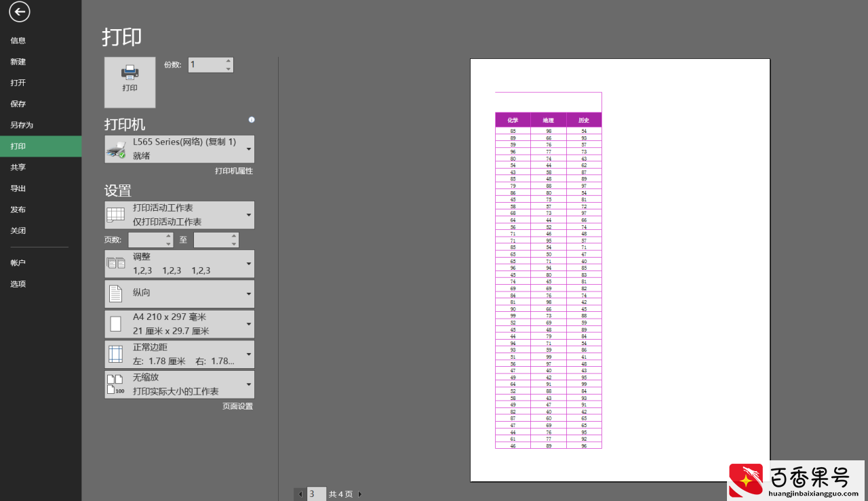Select 保存 in the sidebar

click(41, 104)
